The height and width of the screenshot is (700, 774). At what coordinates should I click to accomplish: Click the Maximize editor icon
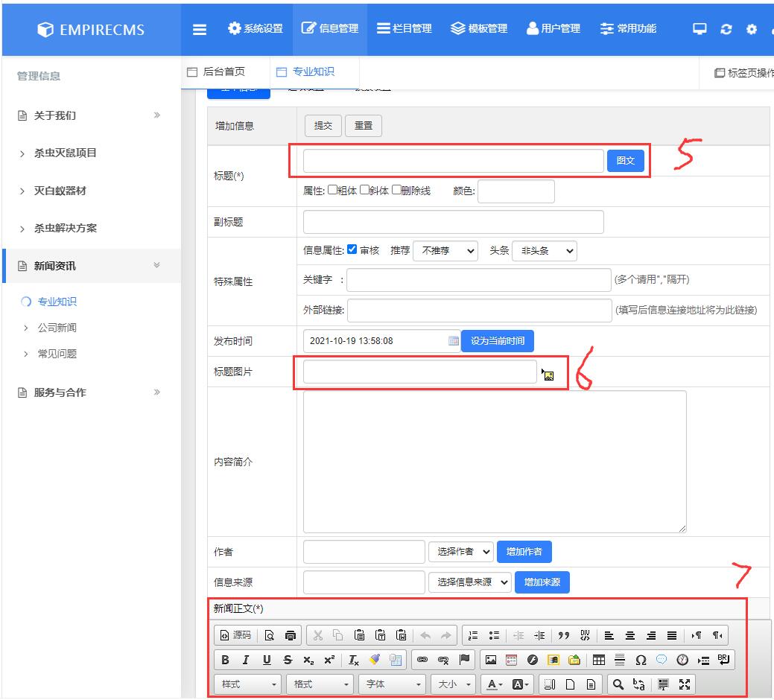coord(685,684)
